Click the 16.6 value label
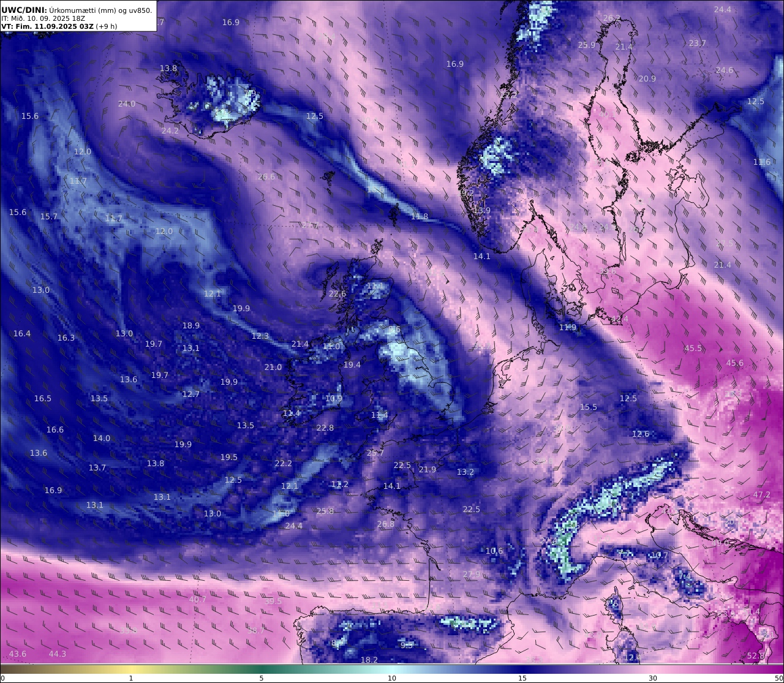 pos(55,430)
